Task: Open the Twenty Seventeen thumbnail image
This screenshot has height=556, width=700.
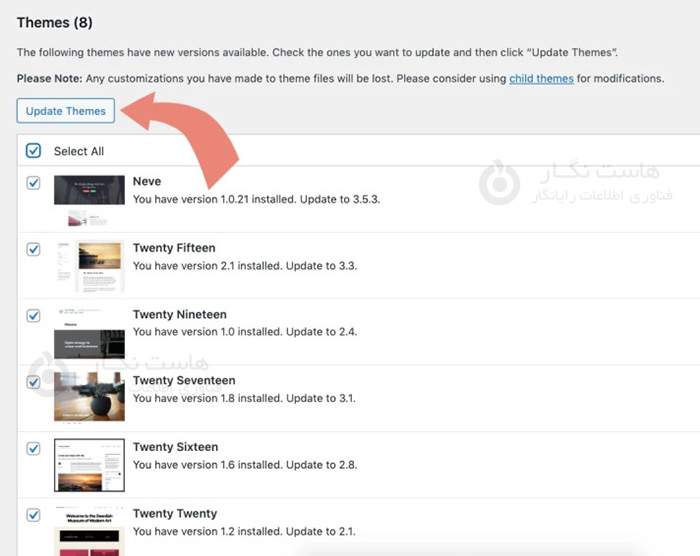Action: click(x=89, y=397)
